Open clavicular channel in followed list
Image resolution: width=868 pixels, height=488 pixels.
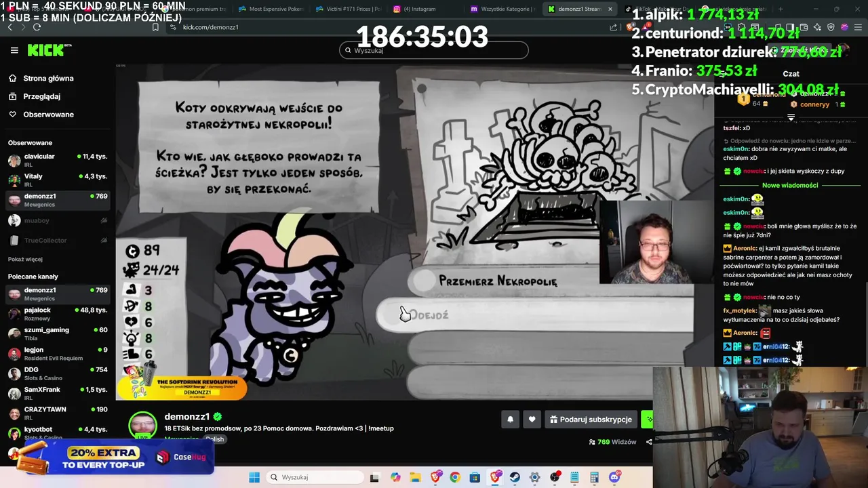pos(58,160)
